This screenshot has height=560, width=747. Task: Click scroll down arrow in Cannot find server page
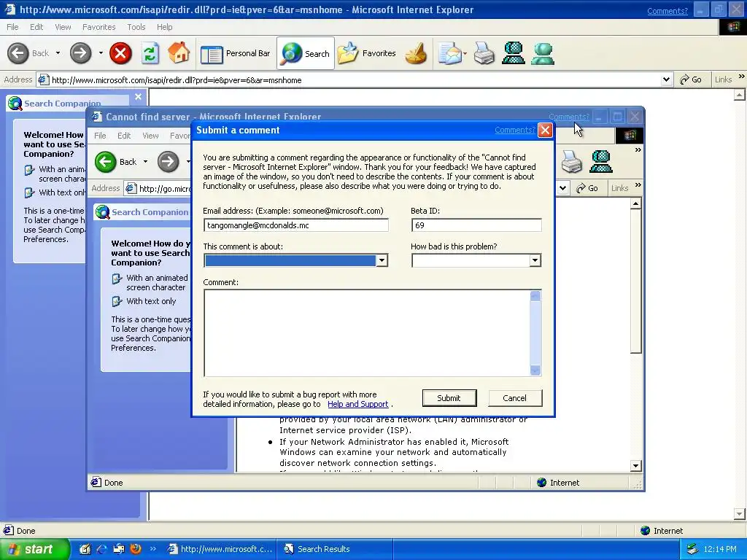click(635, 466)
